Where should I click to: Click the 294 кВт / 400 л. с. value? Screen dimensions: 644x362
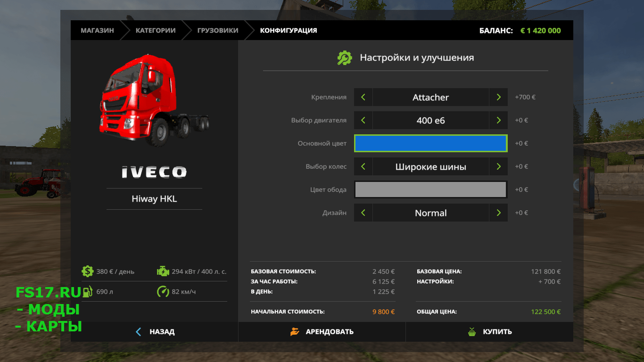coord(199,271)
